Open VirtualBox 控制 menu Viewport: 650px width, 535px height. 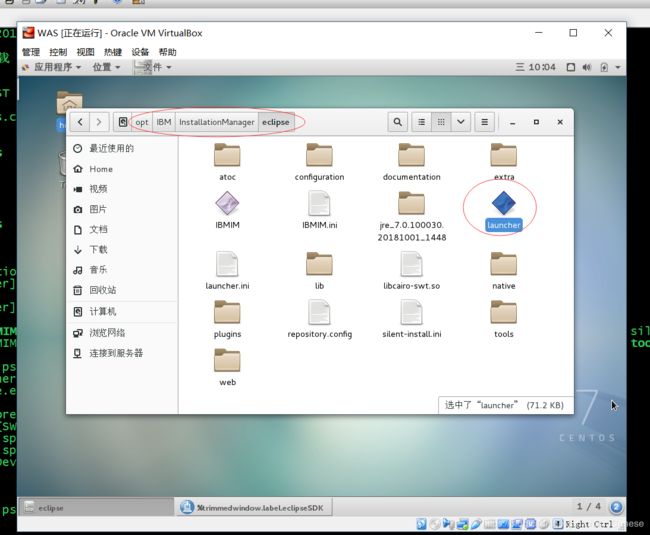(x=58, y=52)
